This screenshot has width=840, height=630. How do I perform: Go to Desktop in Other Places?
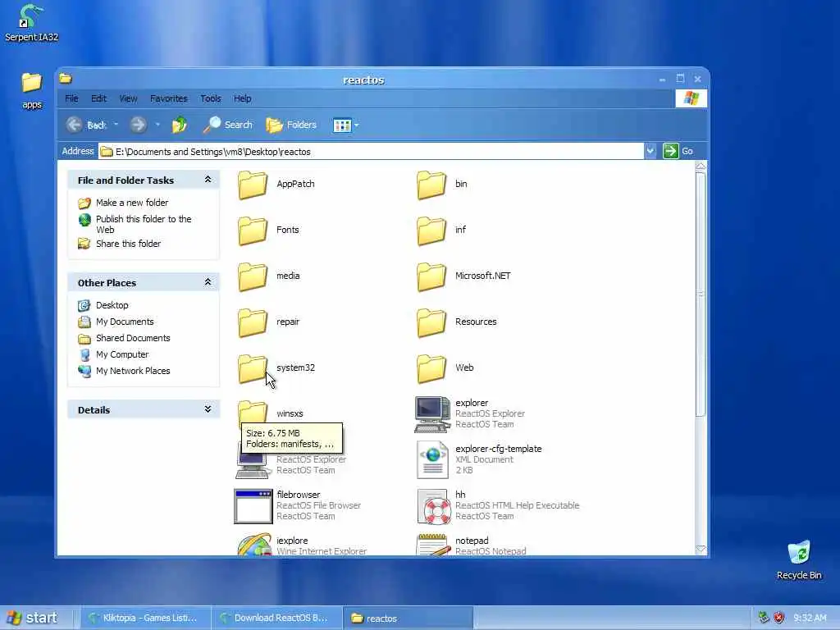coord(103,305)
